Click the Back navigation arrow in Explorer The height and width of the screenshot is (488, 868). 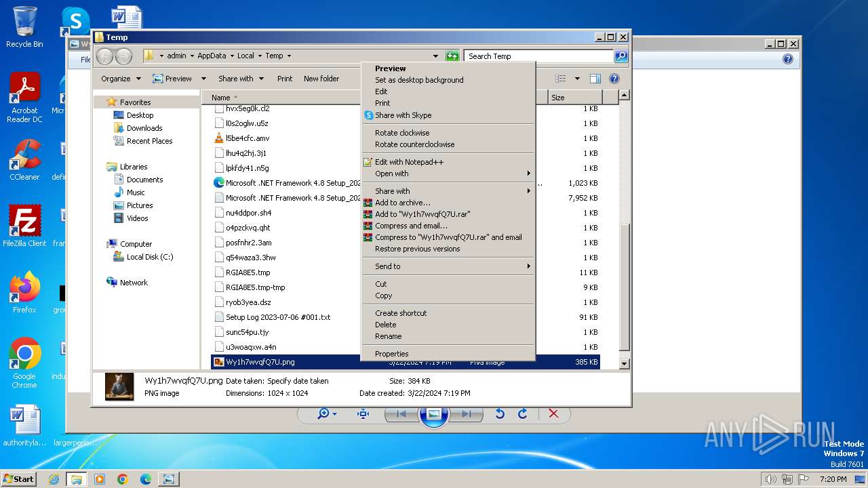[105, 56]
